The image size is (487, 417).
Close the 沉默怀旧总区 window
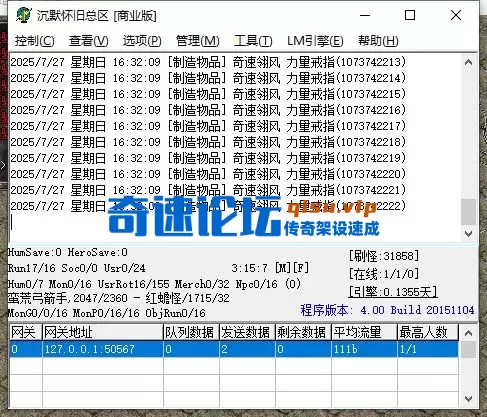click(x=456, y=15)
